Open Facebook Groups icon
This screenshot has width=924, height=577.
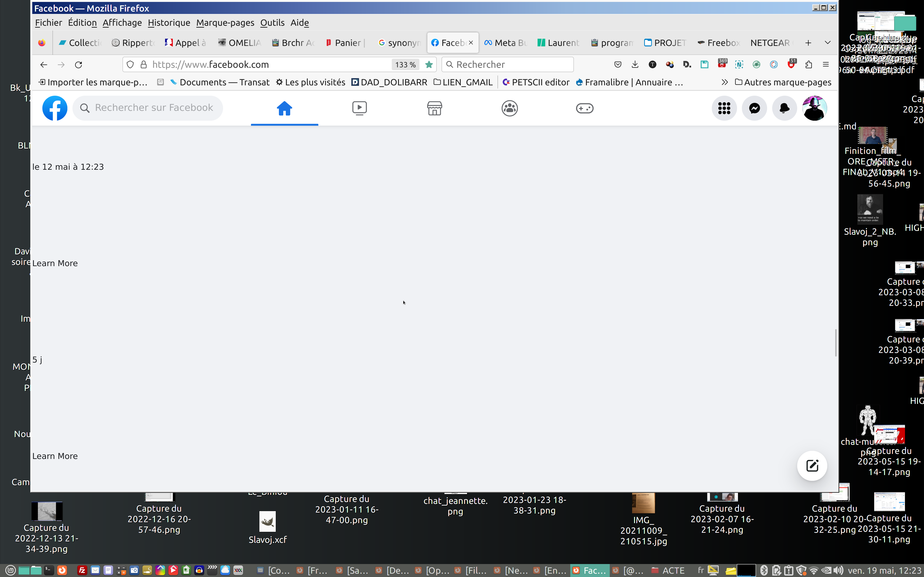click(x=509, y=108)
